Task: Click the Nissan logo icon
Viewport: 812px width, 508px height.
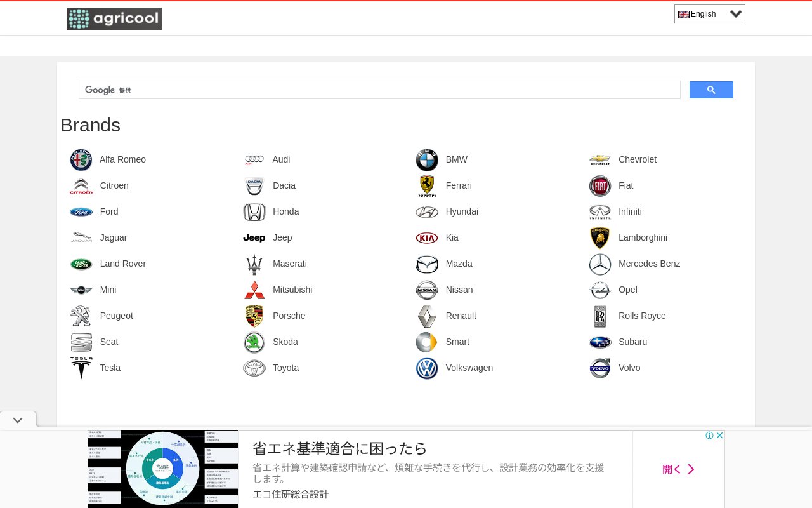Action: click(x=427, y=290)
